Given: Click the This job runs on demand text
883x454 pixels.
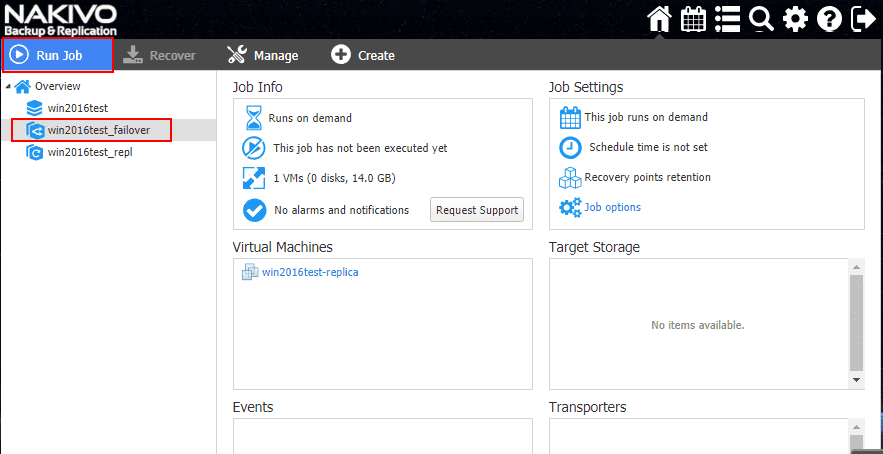Looking at the screenshot, I should [x=646, y=117].
